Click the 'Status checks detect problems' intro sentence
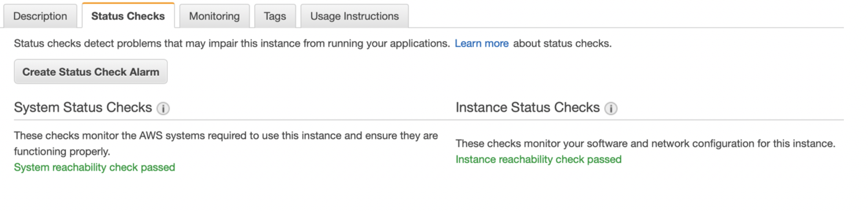Viewport: 868px width, 211px height. 232,43
